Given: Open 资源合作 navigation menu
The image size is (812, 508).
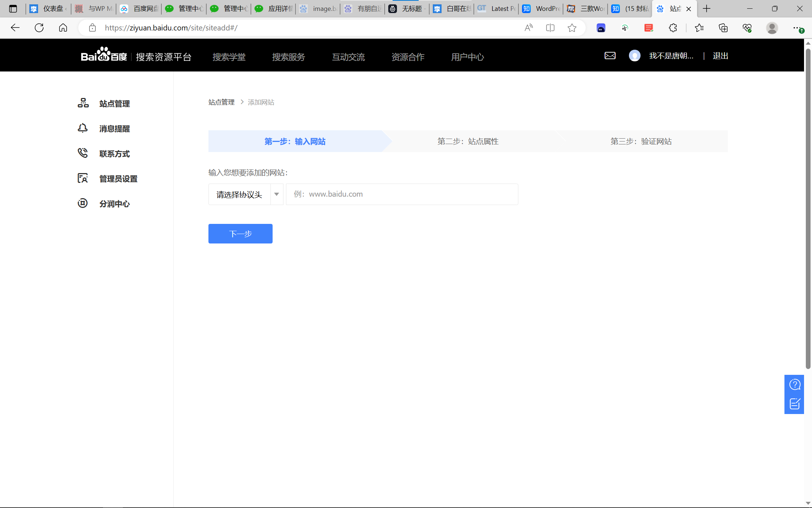Looking at the screenshot, I should (408, 57).
